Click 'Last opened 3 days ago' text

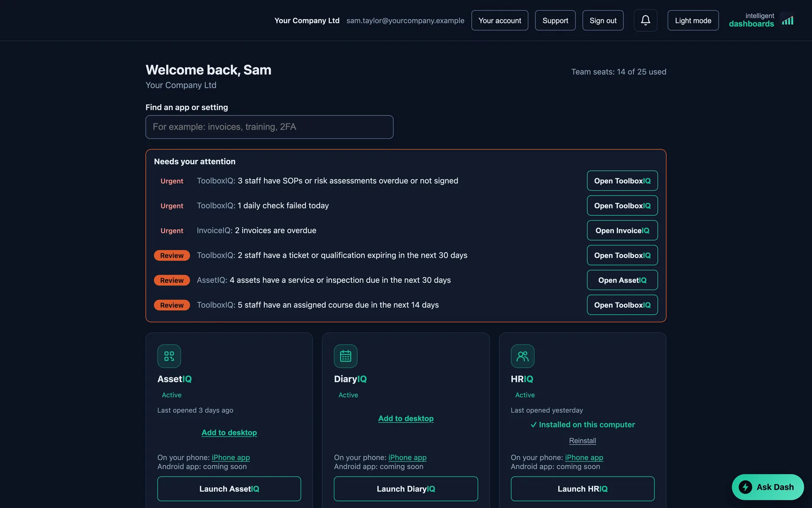click(x=195, y=410)
